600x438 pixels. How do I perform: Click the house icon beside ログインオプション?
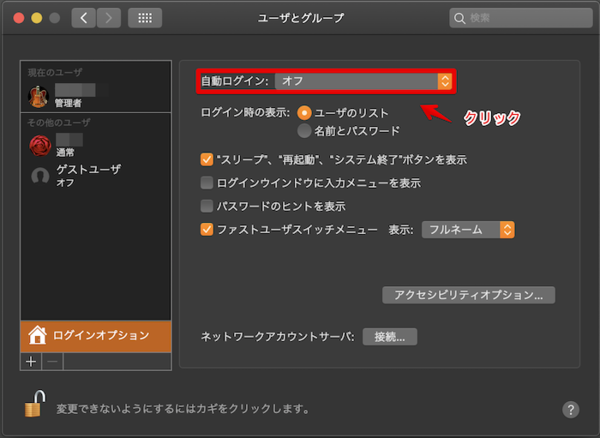click(37, 335)
